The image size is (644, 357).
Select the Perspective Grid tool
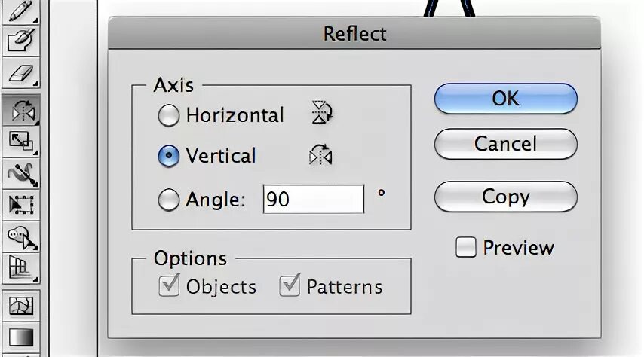[x=20, y=267]
